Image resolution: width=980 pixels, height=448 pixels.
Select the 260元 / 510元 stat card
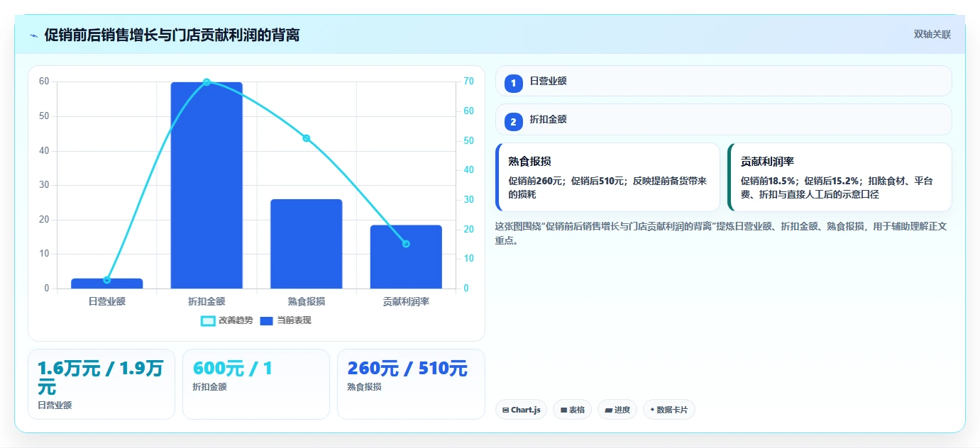tap(411, 384)
